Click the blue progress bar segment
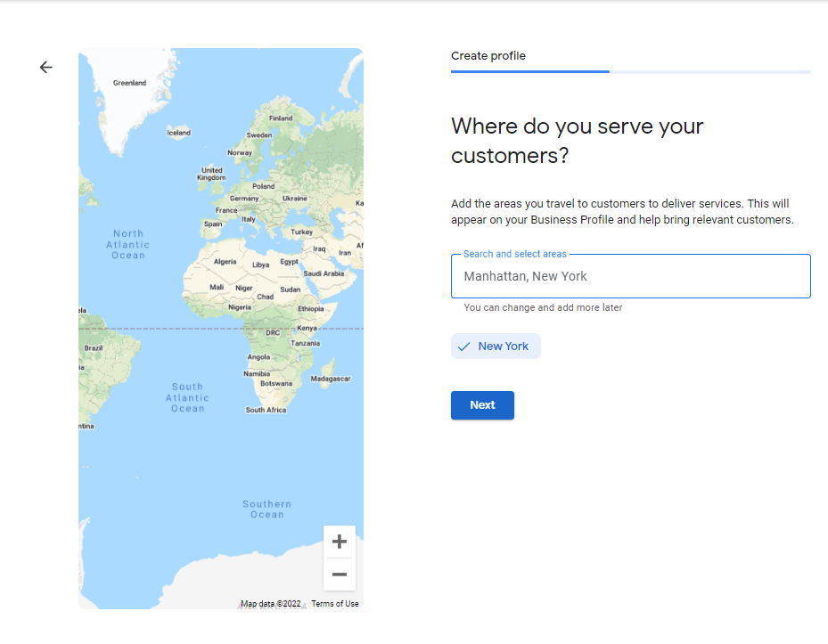 point(529,71)
